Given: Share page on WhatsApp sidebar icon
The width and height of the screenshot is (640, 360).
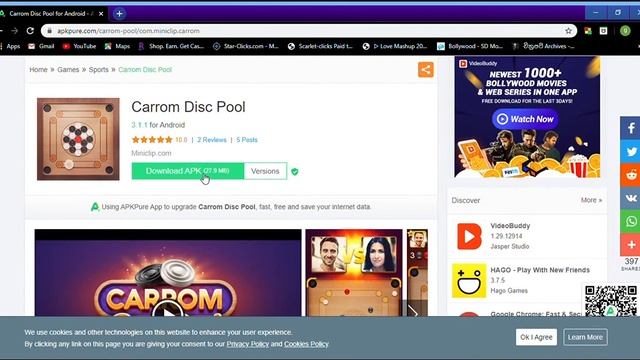Looking at the screenshot, I should tap(631, 221).
